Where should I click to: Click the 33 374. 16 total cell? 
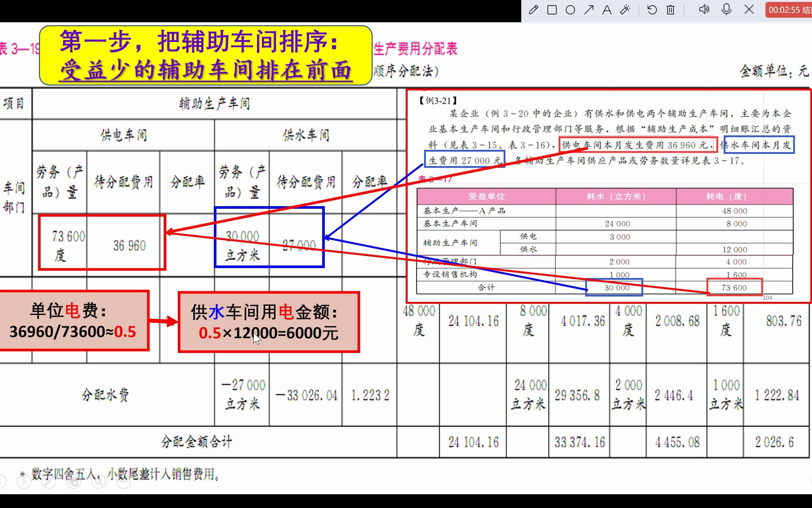580,442
